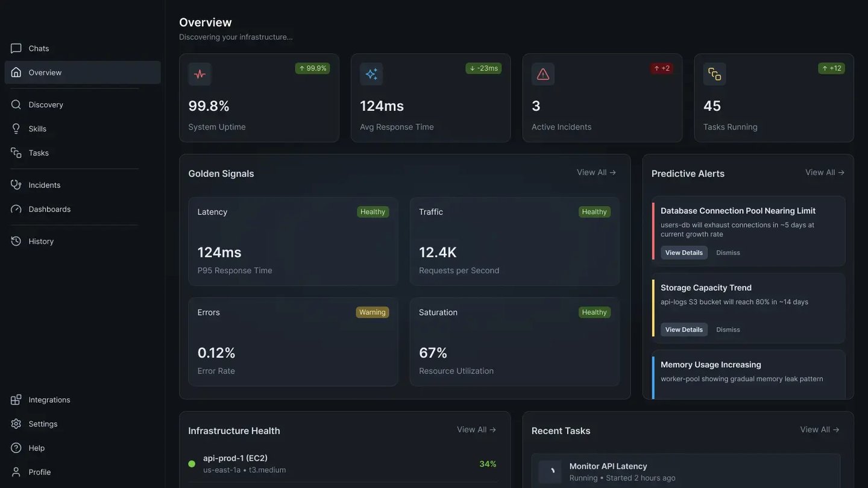Click the System Uptime pulse icon
The height and width of the screenshot is (488, 868).
coord(200,74)
